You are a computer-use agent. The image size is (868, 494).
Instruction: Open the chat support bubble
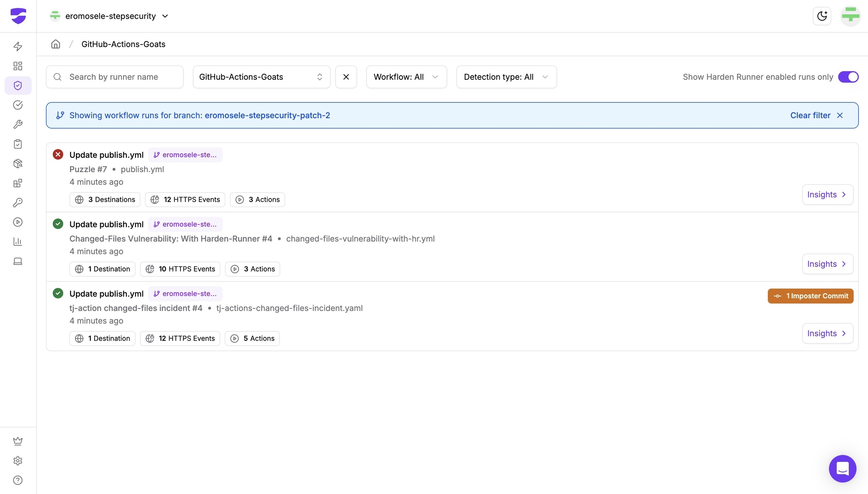pos(842,469)
